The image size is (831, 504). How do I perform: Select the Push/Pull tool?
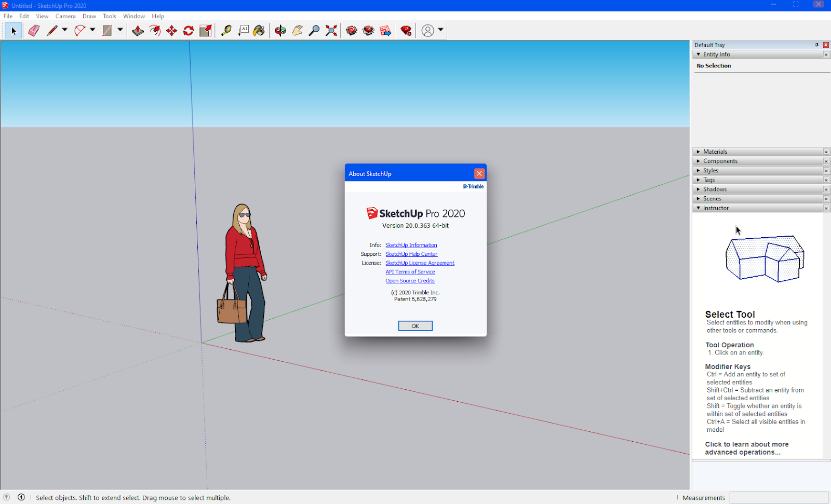138,30
